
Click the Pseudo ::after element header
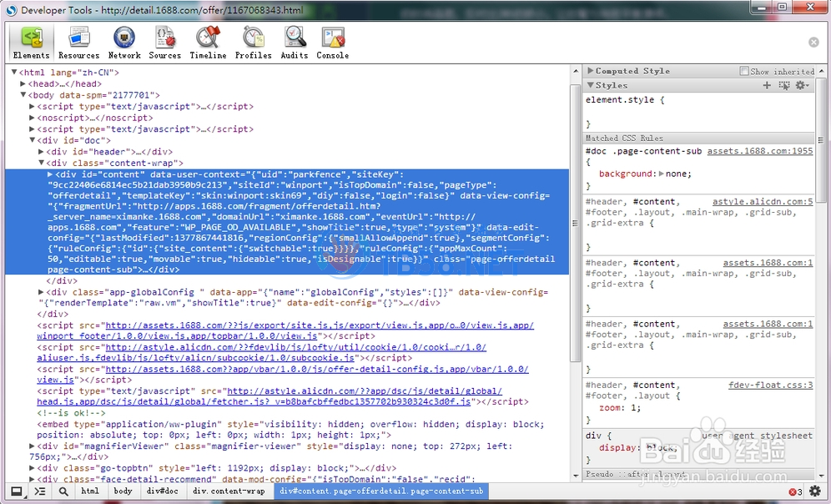click(698, 474)
